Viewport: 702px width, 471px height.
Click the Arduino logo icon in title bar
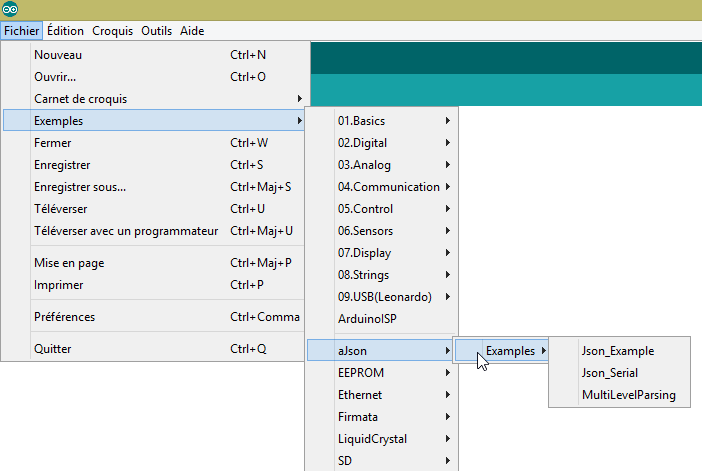10,10
